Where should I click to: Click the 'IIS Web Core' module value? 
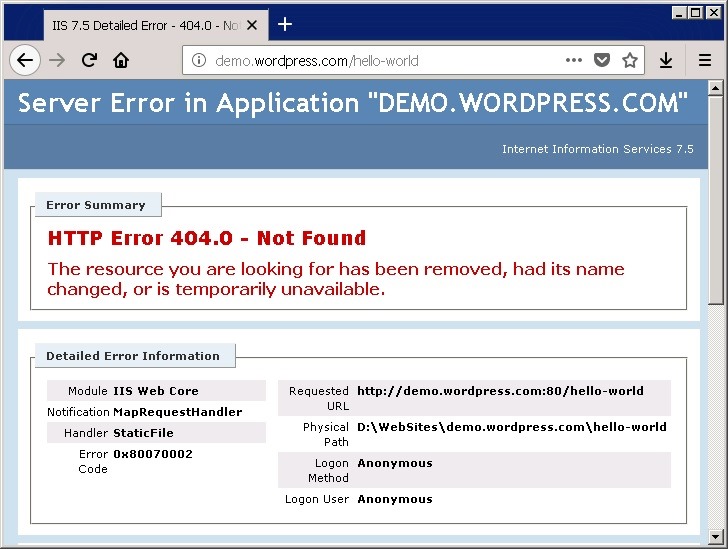pyautogui.click(x=156, y=391)
